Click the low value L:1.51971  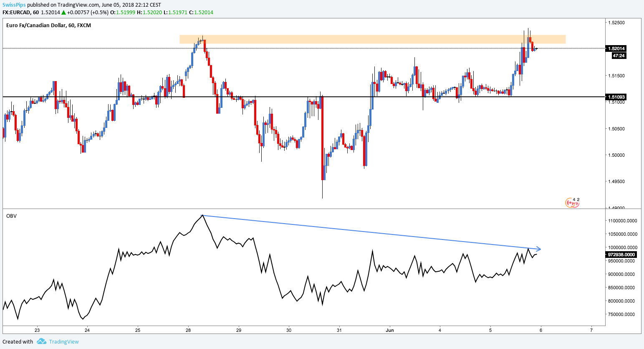[x=175, y=13]
